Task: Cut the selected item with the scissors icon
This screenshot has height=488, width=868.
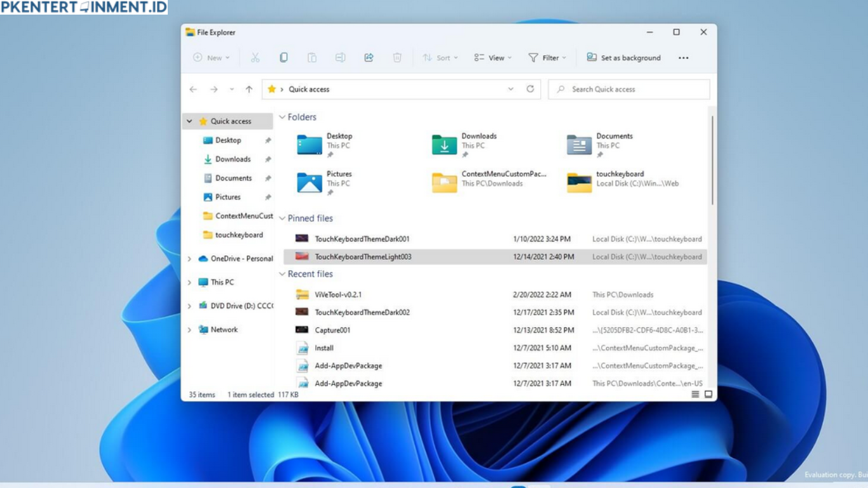Action: [x=255, y=57]
